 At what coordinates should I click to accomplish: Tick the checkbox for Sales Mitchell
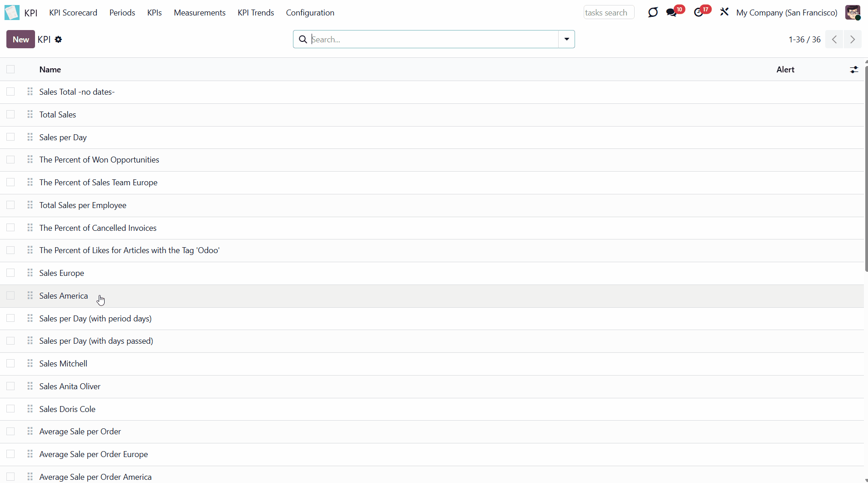click(10, 363)
